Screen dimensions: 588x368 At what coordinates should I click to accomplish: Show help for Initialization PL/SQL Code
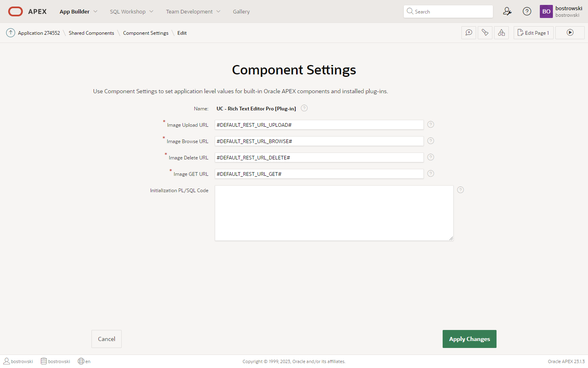(x=461, y=190)
